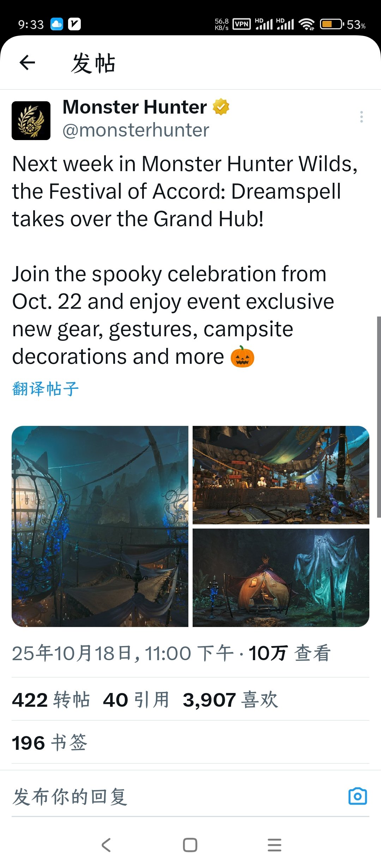Open the large Grand Hub image

(x=100, y=526)
